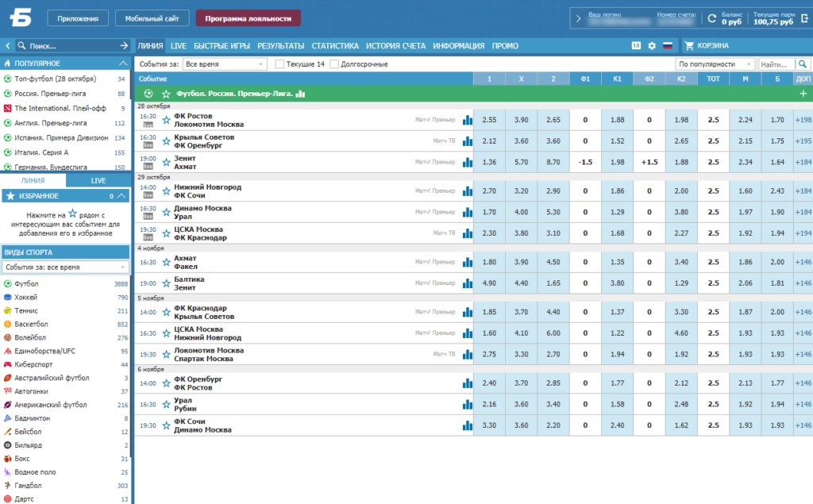
Task: Expand extra markets +198 for ФК Ростов match
Action: coord(803,120)
